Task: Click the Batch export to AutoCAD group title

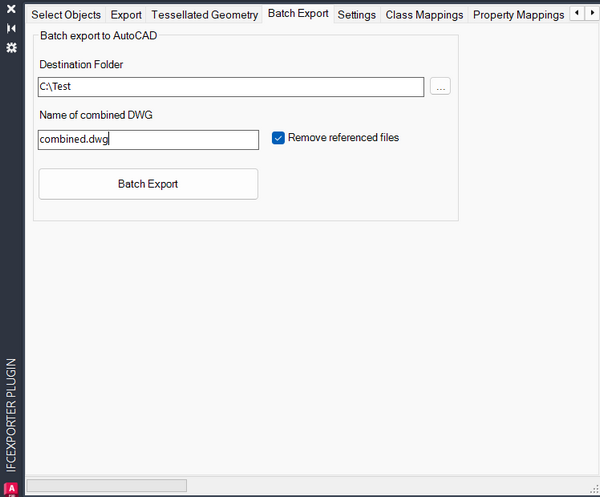Action: click(x=99, y=36)
